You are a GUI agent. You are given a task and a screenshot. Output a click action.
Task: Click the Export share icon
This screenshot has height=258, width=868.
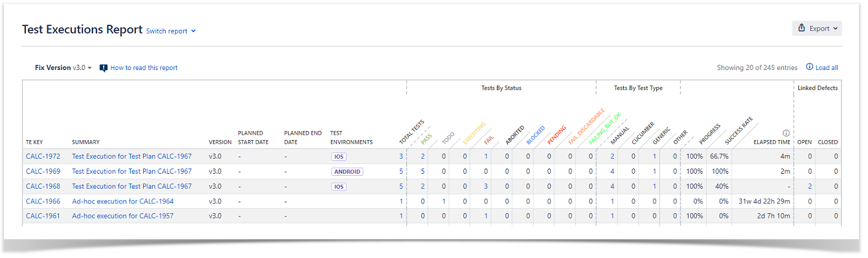(801, 29)
